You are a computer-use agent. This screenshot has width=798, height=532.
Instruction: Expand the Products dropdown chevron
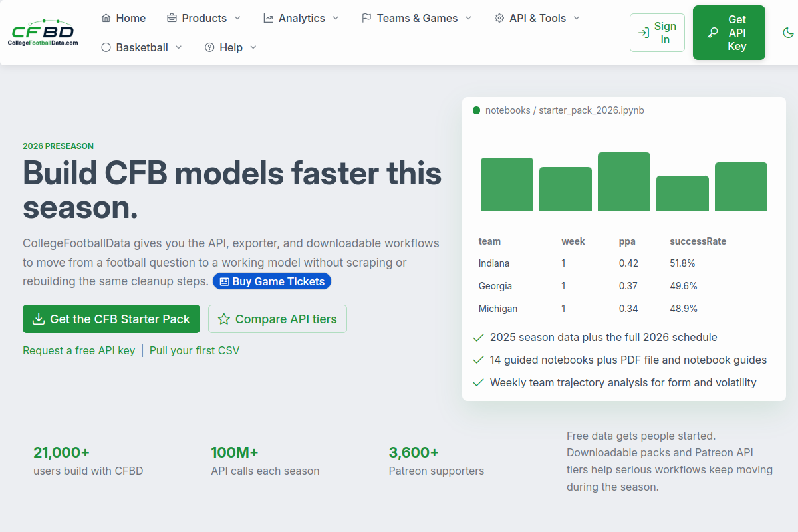[x=237, y=18]
